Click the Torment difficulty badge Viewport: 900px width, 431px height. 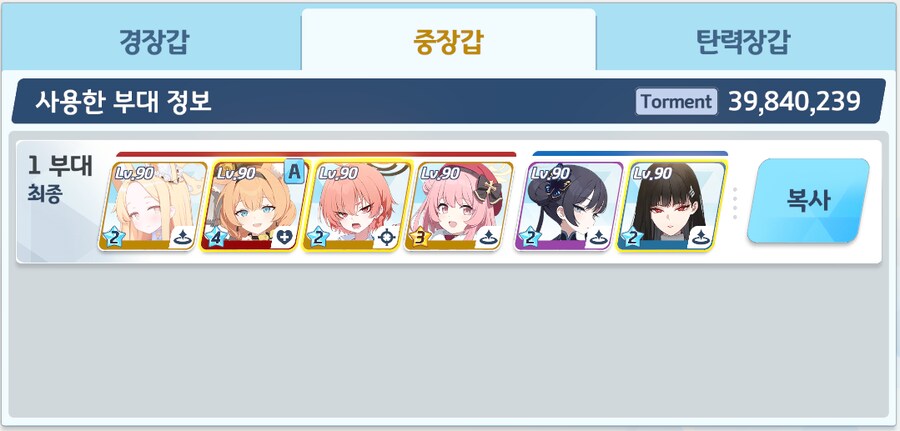(x=676, y=102)
